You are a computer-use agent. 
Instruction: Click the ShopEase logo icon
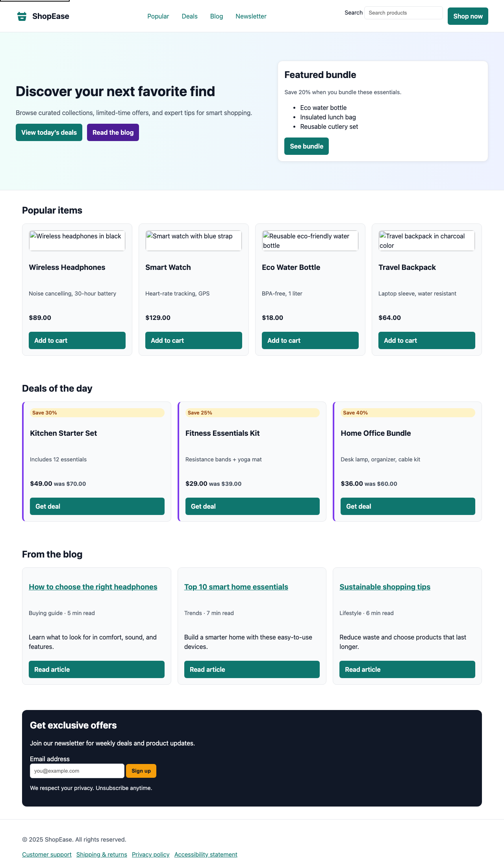22,16
